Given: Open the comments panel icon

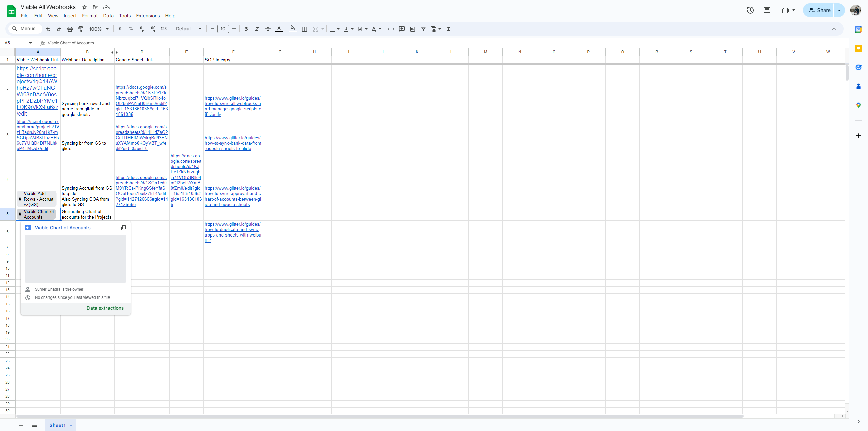Looking at the screenshot, I should 767,10.
